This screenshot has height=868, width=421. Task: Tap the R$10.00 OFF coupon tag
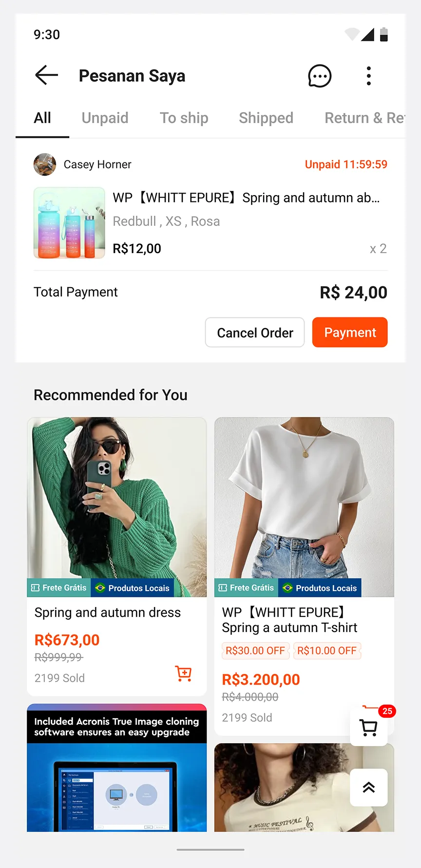(327, 651)
